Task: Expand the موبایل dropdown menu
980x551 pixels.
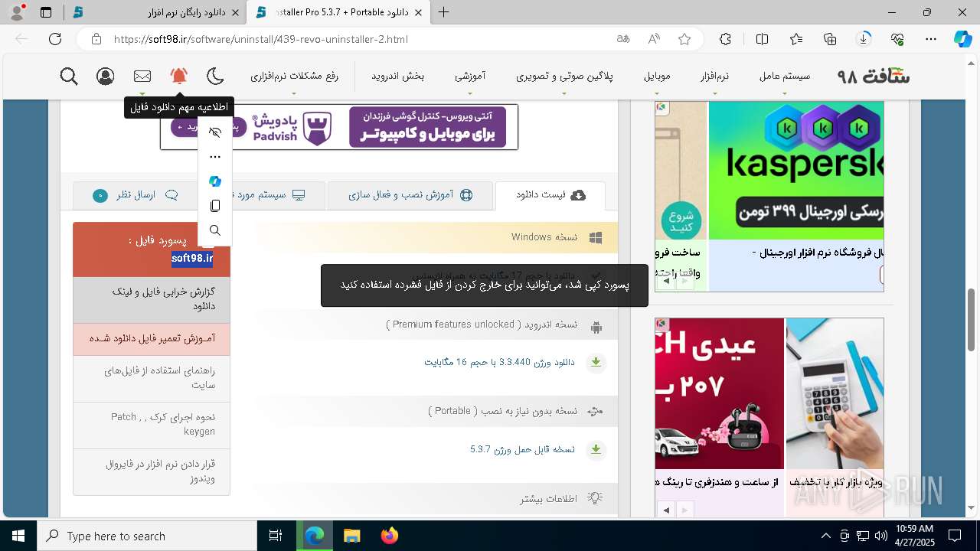Action: click(657, 76)
